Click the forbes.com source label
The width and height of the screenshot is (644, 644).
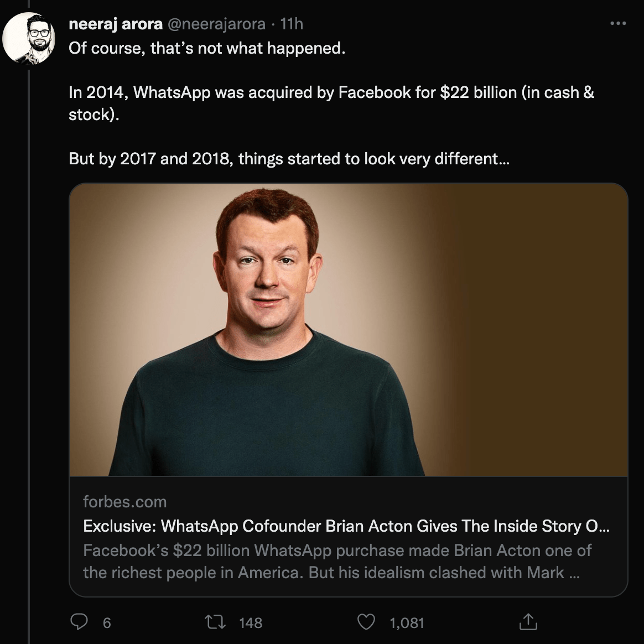point(125,501)
